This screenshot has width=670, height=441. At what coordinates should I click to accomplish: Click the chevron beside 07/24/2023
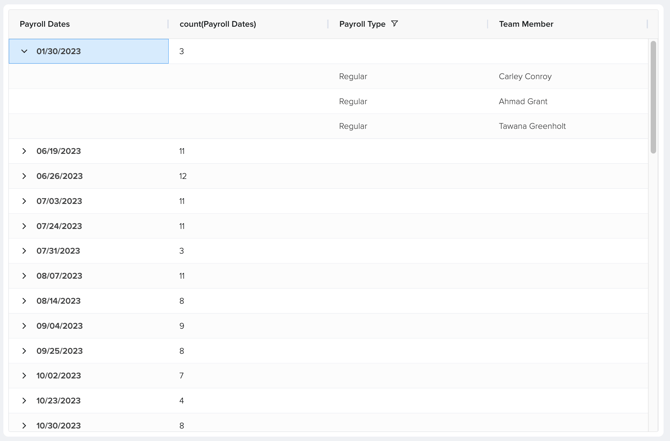25,226
